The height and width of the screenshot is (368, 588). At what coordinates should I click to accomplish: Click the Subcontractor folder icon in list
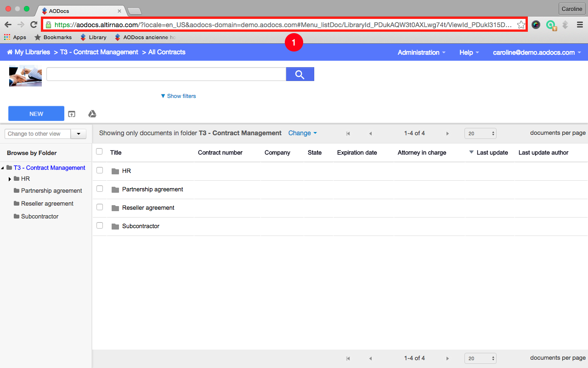[x=115, y=226]
